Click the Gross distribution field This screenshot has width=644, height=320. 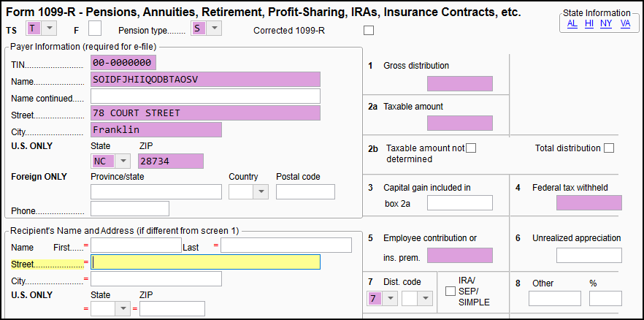click(459, 83)
